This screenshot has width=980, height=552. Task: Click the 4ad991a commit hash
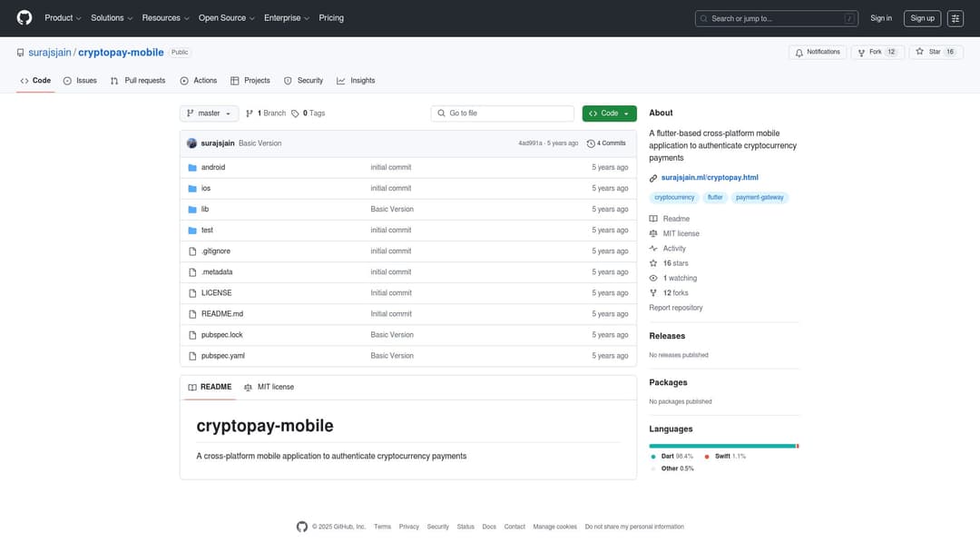(x=530, y=143)
